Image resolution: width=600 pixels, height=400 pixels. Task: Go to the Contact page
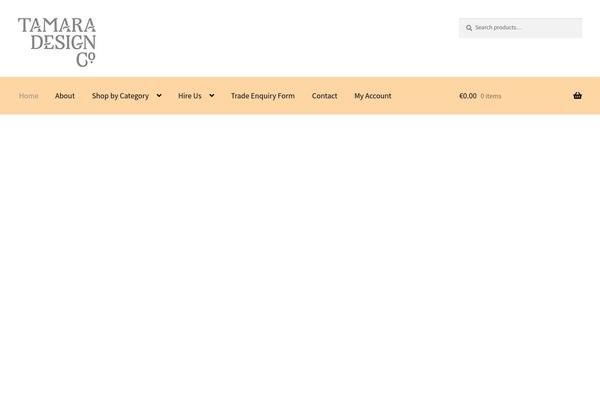[324, 96]
